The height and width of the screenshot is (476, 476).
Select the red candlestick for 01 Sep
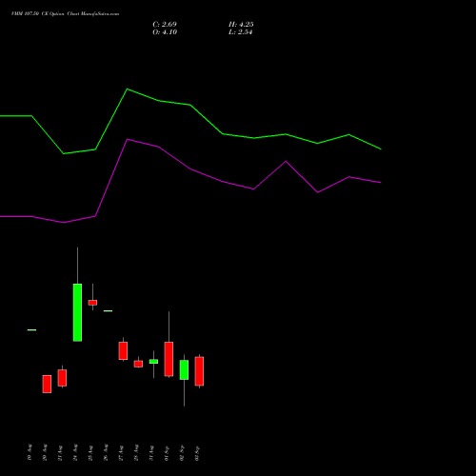169,359
